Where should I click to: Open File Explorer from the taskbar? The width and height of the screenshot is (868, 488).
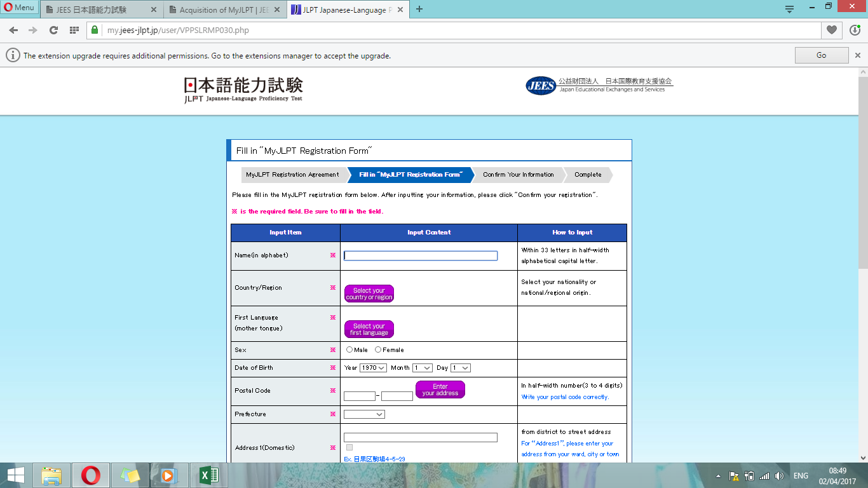[x=52, y=475]
